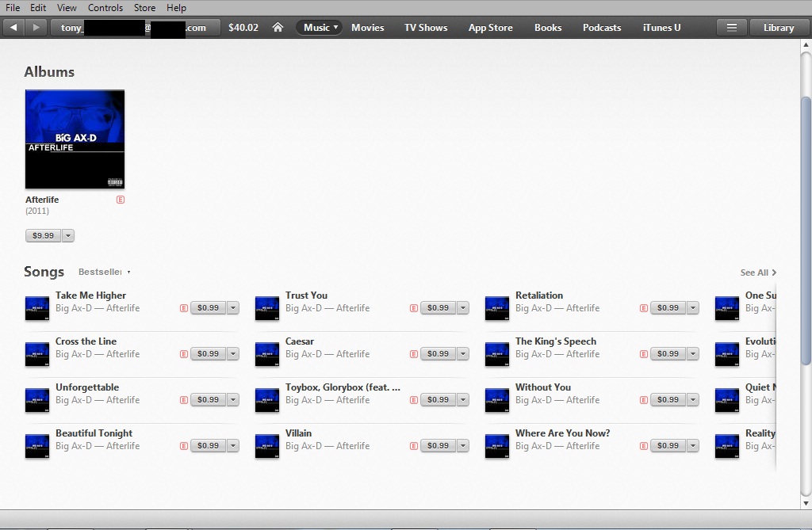Screen dimensions: 812x530
Task: View the $40.02 account balance
Action: click(243, 28)
